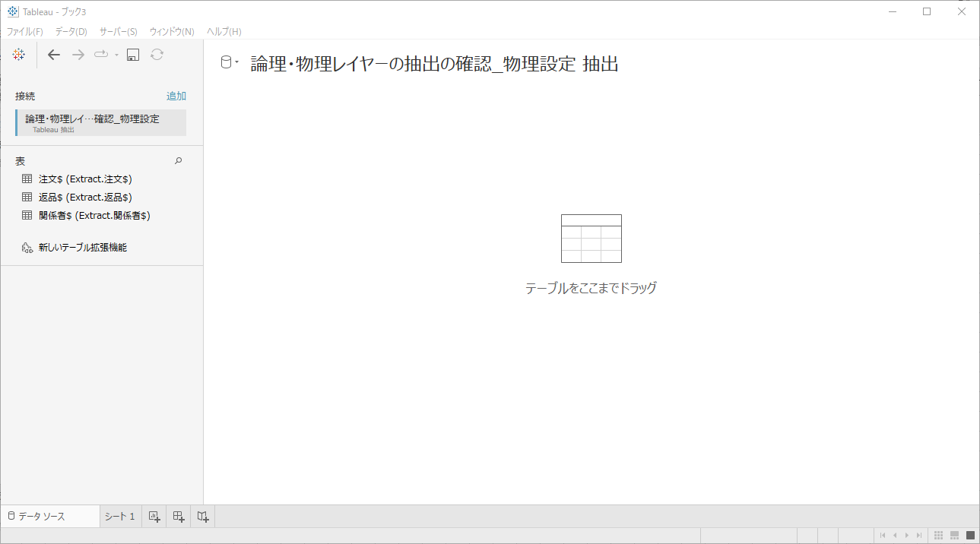Click the テーブルをここまでドラッグ text
This screenshot has height=544, width=980.
point(591,288)
